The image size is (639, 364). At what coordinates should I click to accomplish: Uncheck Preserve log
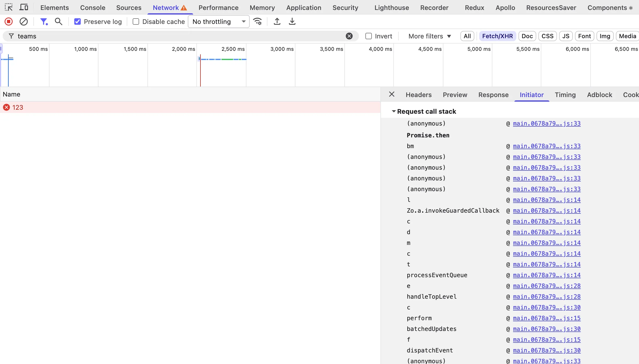[x=77, y=21]
